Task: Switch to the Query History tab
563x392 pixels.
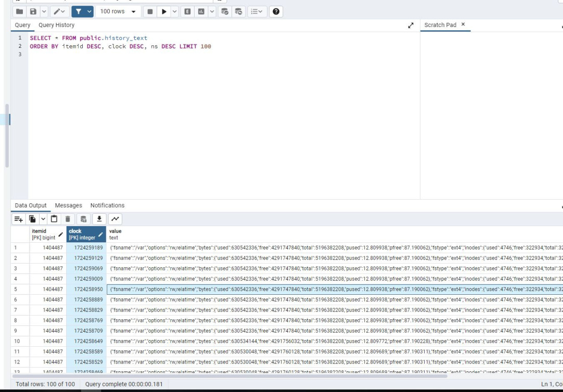Action: coord(56,25)
